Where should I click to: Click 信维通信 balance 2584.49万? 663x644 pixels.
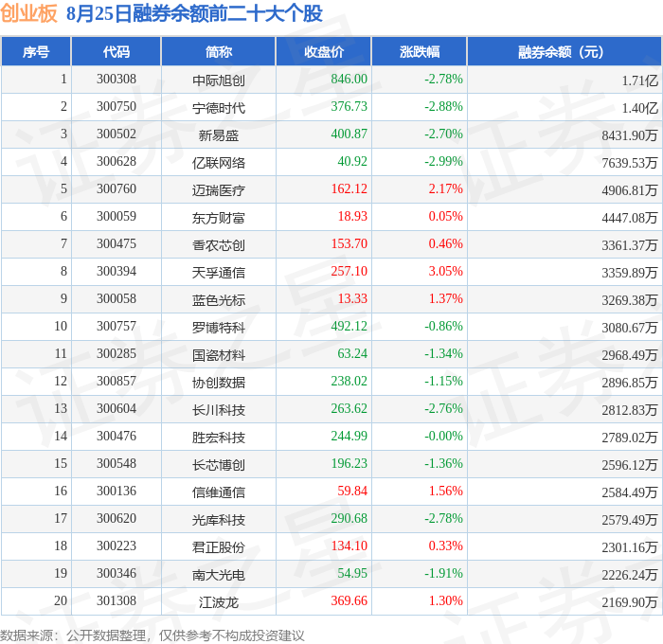630,492
